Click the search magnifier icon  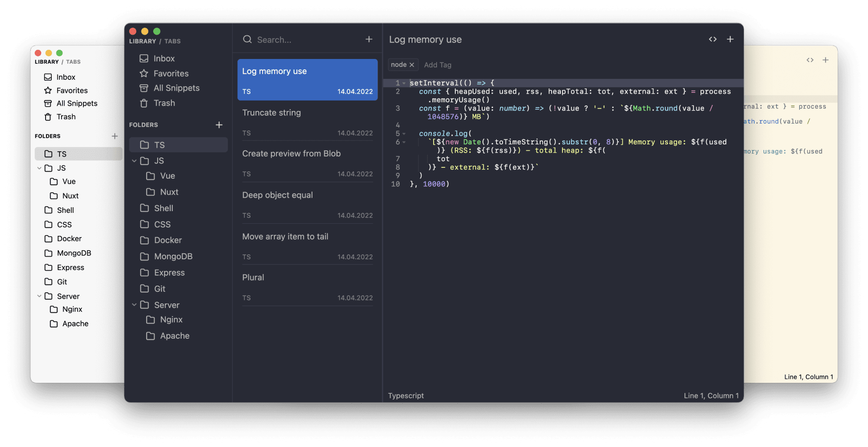pyautogui.click(x=247, y=39)
